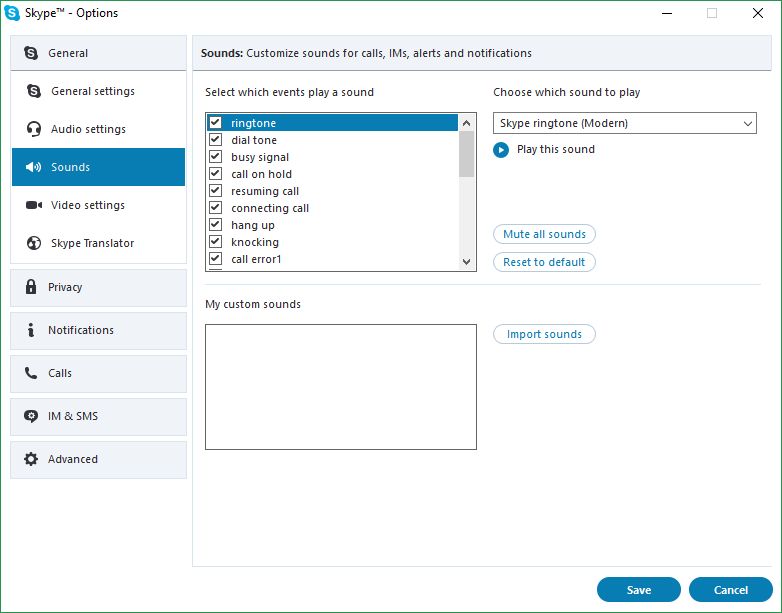The image size is (782, 613).
Task: Open the General settings section
Action: 98,91
